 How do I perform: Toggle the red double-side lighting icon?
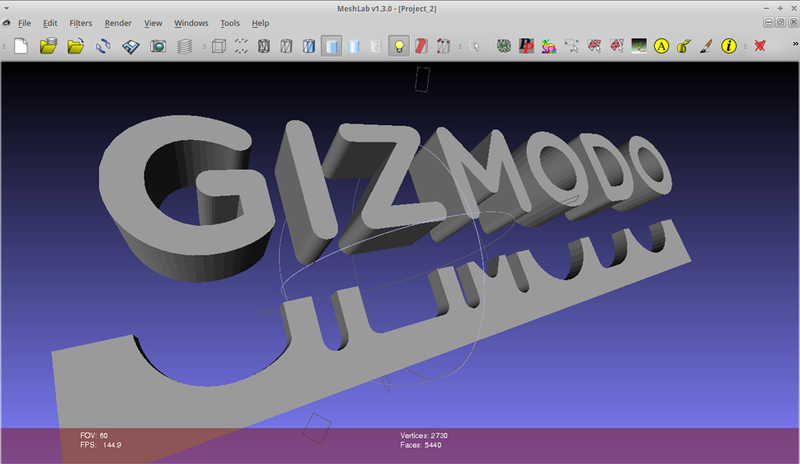(421, 46)
